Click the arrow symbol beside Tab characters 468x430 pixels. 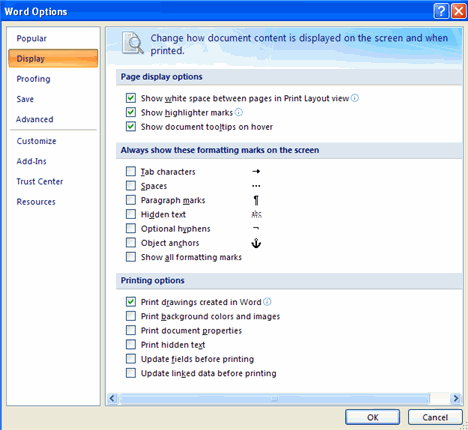pyautogui.click(x=256, y=171)
